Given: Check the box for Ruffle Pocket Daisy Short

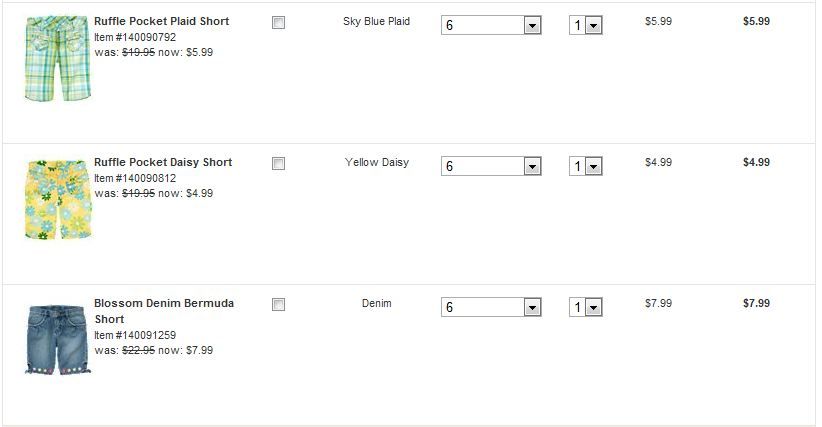Looking at the screenshot, I should coord(278,164).
